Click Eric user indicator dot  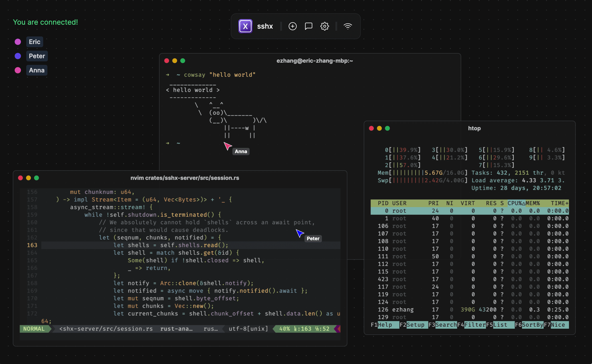click(18, 41)
